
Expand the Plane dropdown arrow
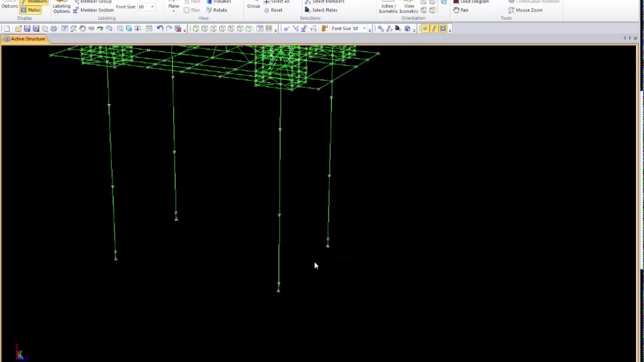(x=174, y=12)
